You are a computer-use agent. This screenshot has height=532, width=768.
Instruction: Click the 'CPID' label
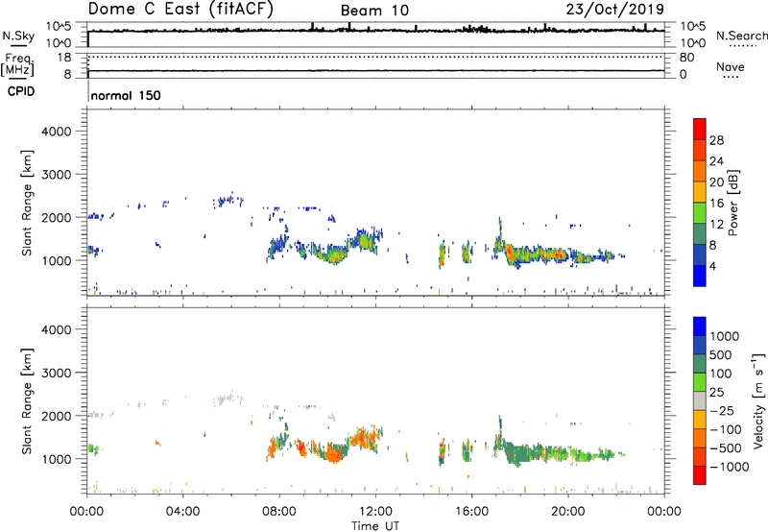pos(21,91)
